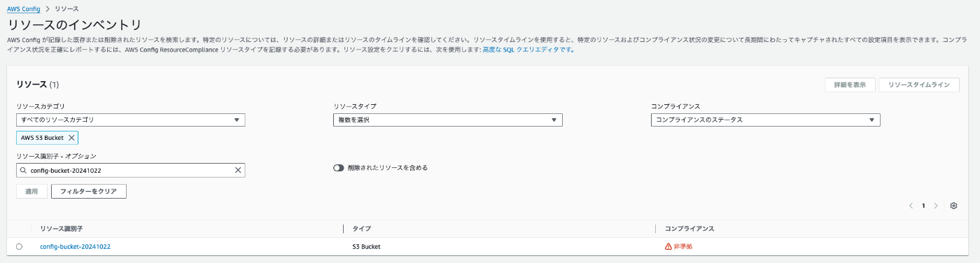This screenshot has height=263, width=980.
Task: Go to next page with the right chevron
Action: [x=936, y=206]
